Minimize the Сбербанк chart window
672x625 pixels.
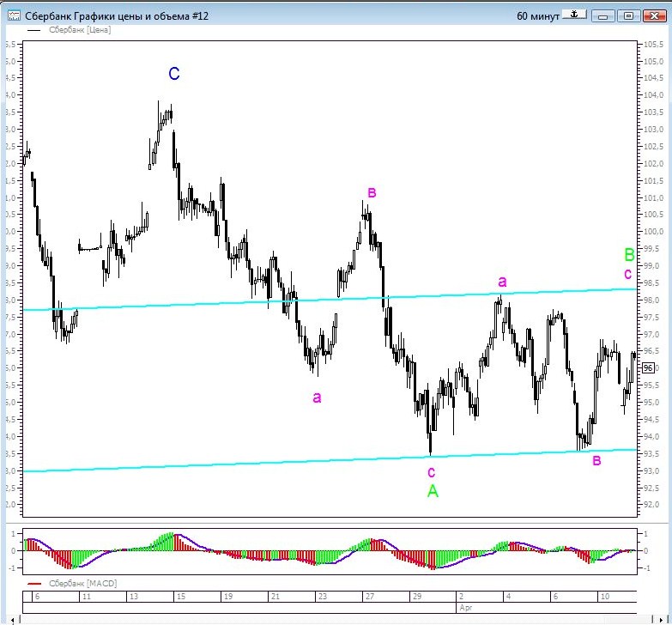603,15
